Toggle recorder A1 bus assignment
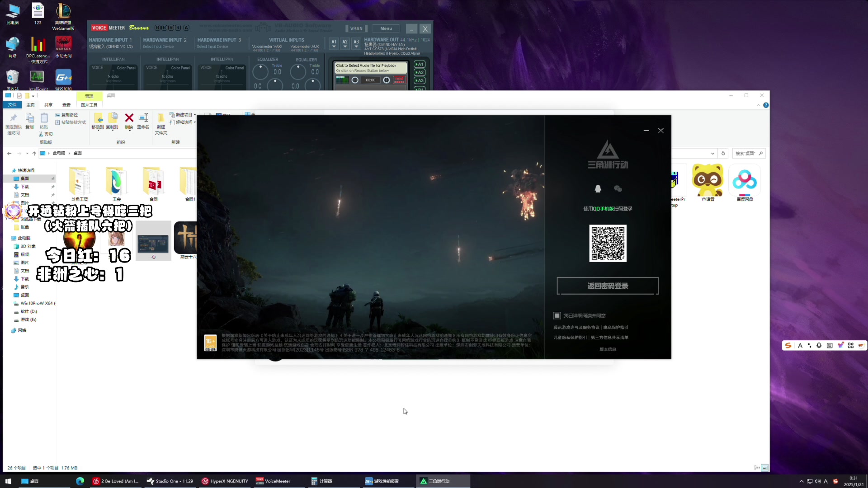This screenshot has height=488, width=868. point(420,64)
